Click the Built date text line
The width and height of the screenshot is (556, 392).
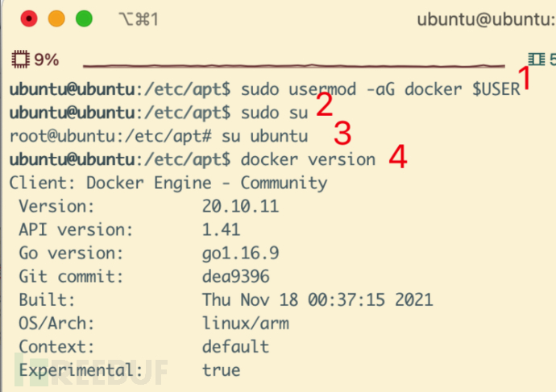(317, 300)
